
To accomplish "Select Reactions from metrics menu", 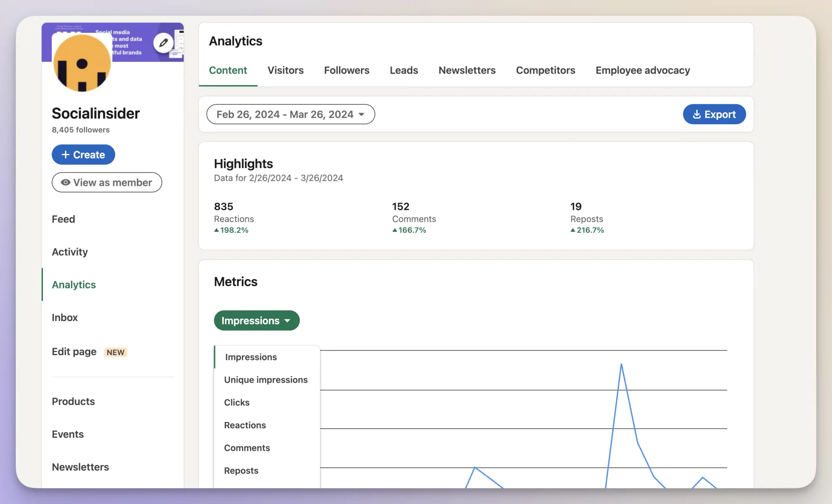I will pos(245,425).
